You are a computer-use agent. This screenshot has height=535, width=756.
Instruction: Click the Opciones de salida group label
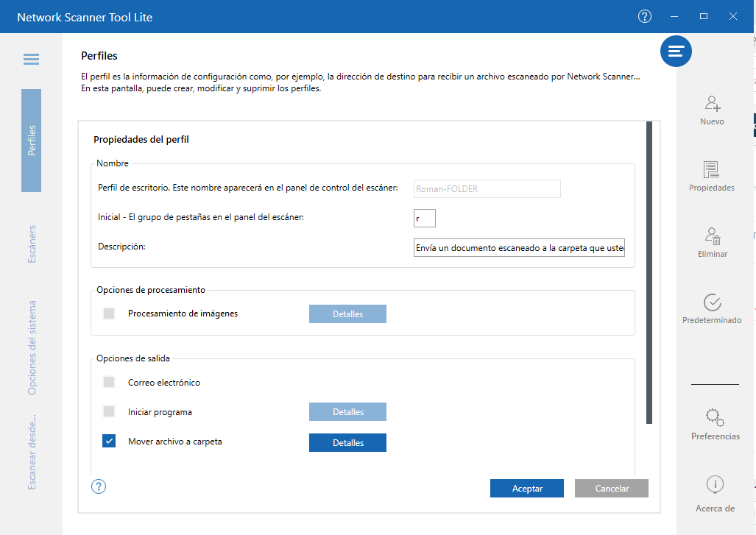[x=133, y=358]
